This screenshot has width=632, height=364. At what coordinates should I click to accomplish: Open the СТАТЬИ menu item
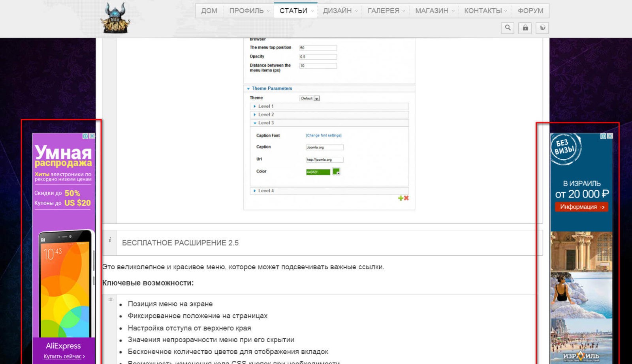point(294,11)
